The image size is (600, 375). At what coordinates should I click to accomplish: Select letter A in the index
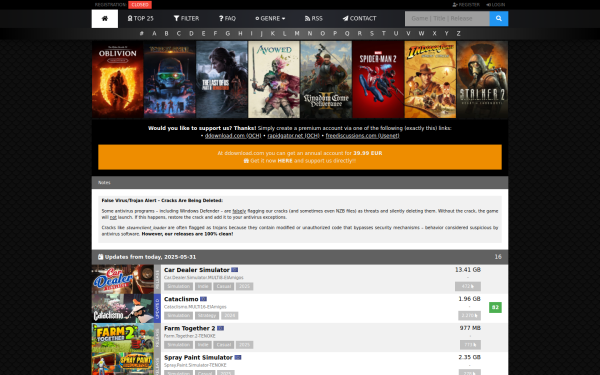(x=154, y=34)
